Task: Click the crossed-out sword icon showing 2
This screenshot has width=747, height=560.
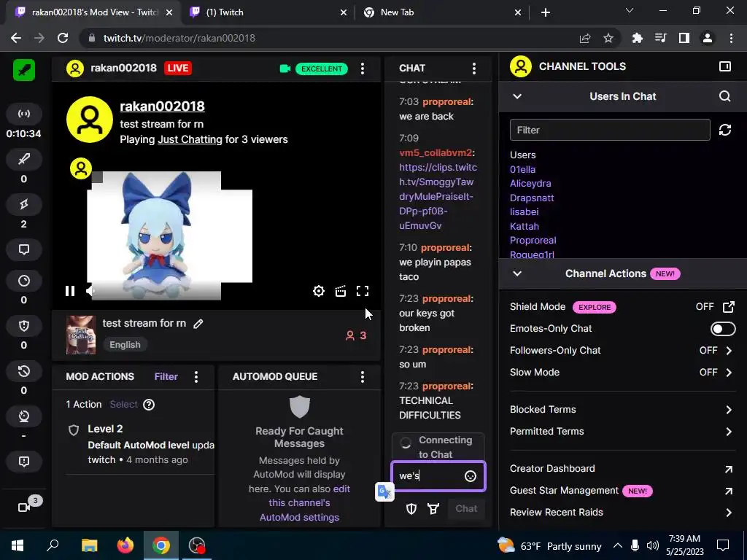Action: pyautogui.click(x=24, y=204)
